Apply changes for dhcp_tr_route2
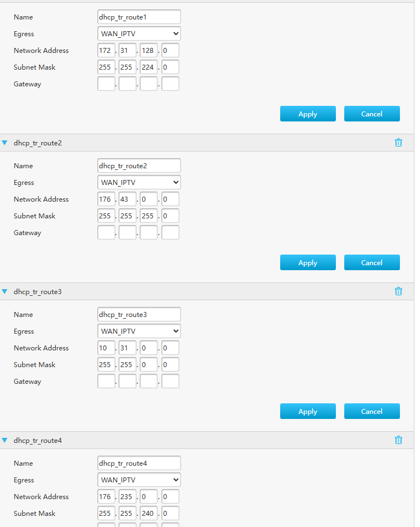This screenshot has width=420, height=527. point(308,262)
